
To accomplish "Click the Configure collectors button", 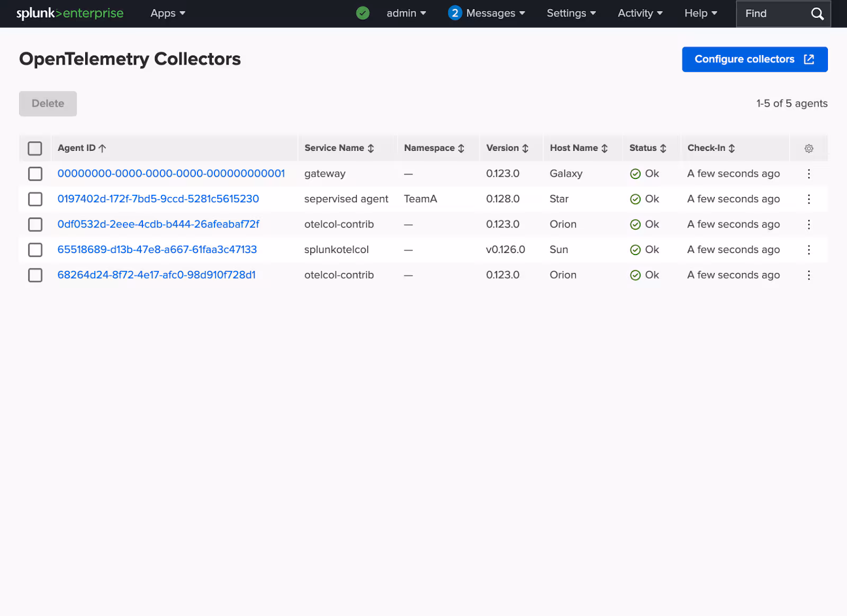I will [x=754, y=59].
